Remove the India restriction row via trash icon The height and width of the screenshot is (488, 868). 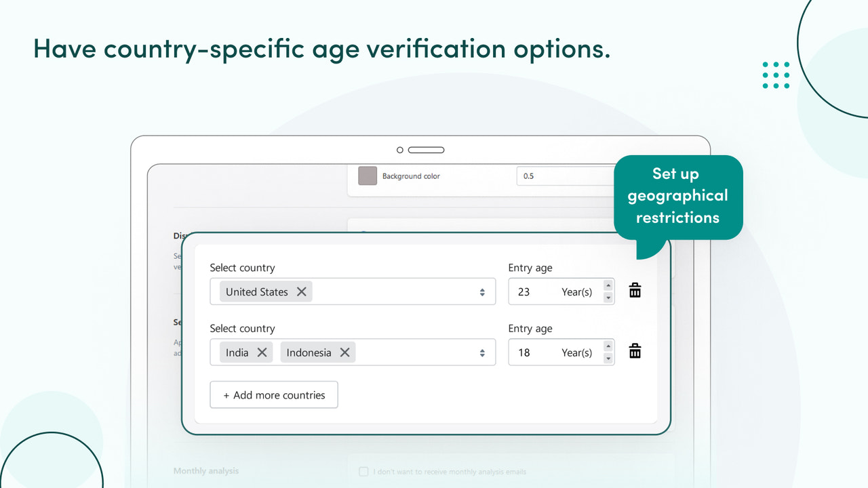tap(635, 350)
